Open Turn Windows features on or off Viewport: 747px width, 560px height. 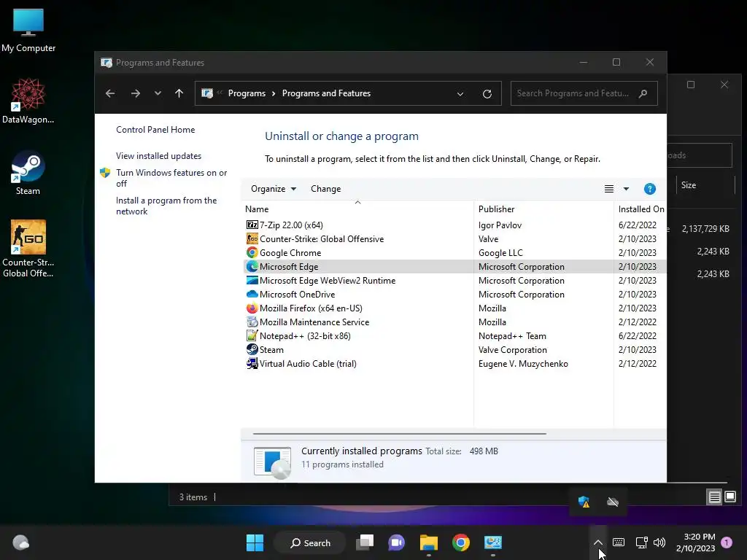[171, 178]
